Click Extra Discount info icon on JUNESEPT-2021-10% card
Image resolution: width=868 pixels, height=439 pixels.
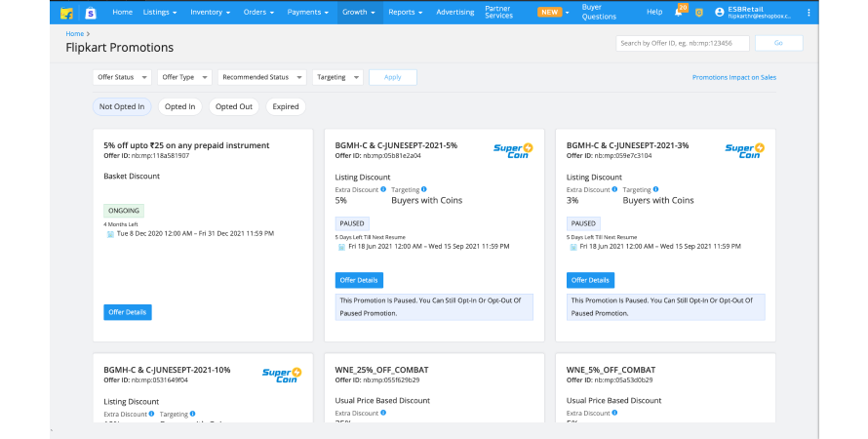coord(152,414)
